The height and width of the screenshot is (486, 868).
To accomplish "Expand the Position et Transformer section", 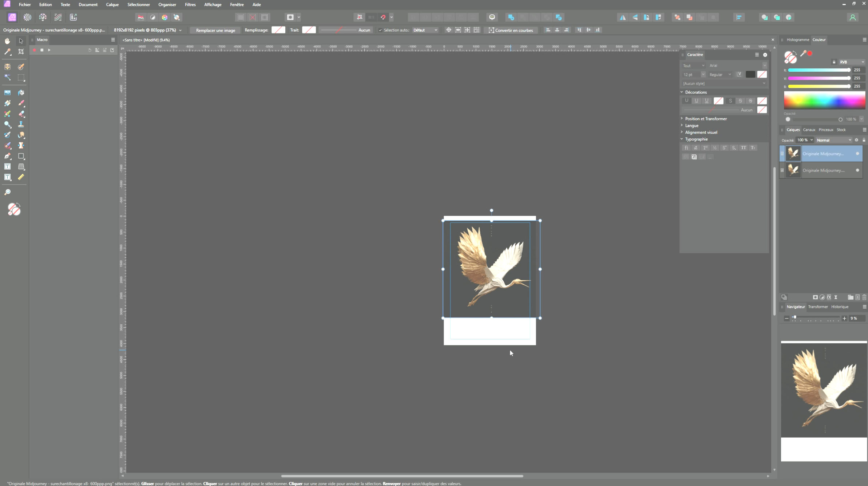I will click(705, 119).
